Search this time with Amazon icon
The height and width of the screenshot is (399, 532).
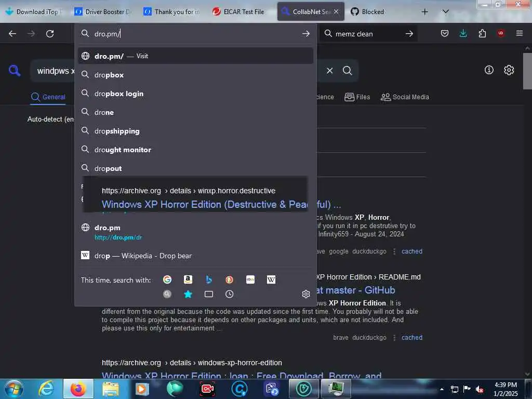coord(188,280)
